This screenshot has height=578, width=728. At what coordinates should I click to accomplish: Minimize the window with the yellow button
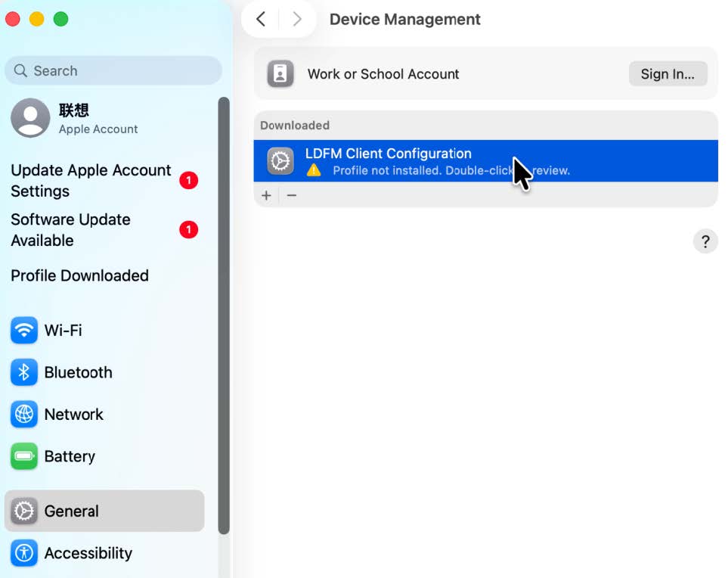[x=37, y=19]
